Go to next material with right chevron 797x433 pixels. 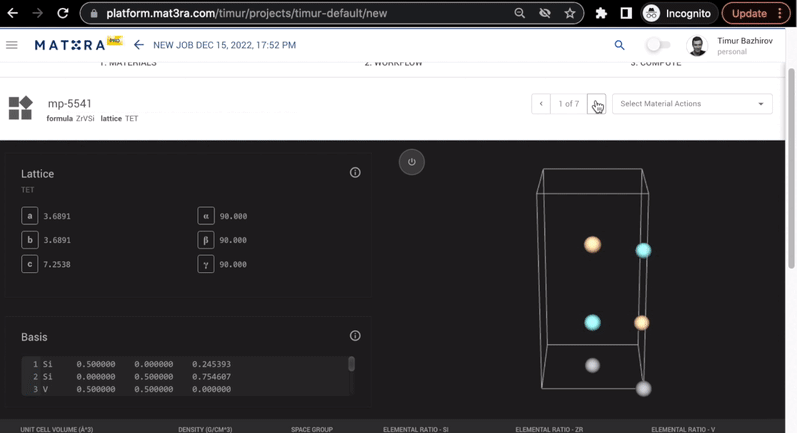point(596,104)
